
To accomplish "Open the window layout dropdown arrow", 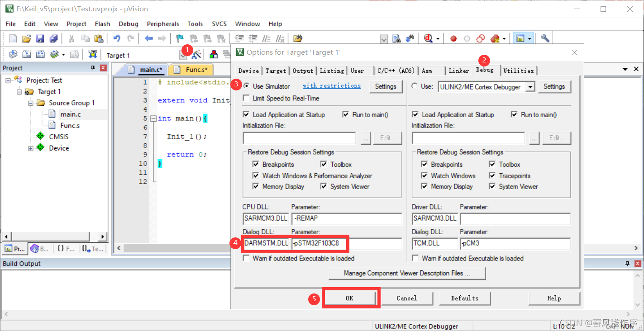I will [x=529, y=39].
